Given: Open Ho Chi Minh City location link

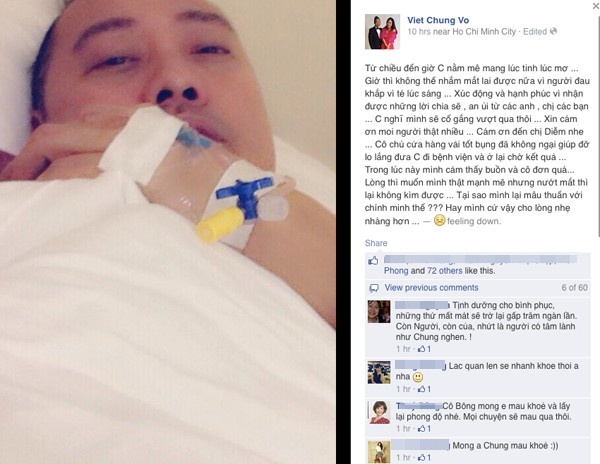Looking at the screenshot, I should pyautogui.click(x=484, y=32).
